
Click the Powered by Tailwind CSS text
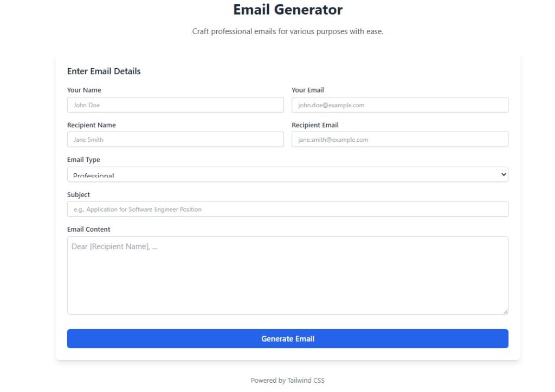tap(287, 380)
